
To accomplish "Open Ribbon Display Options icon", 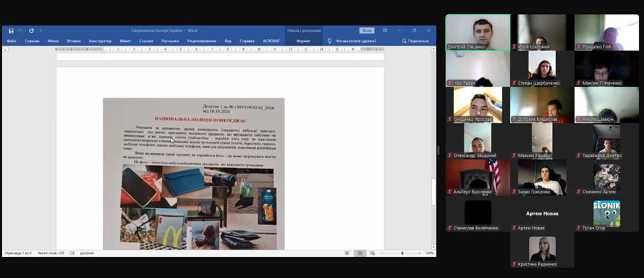I will 385,30.
